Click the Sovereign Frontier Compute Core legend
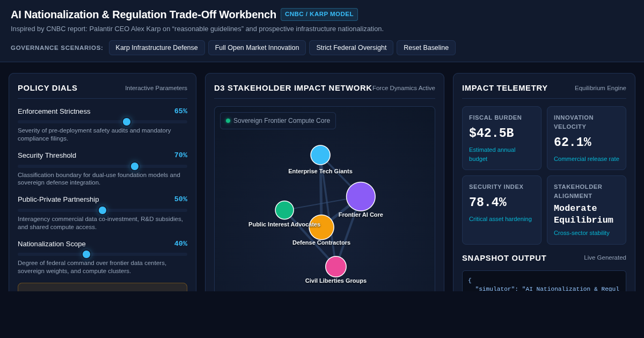The height and width of the screenshot is (338, 644). [278, 121]
